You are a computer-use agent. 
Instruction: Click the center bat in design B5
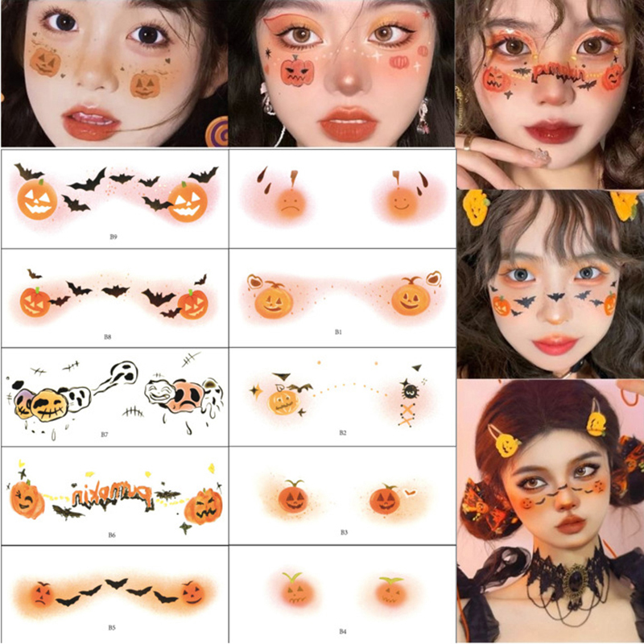pos(117,582)
